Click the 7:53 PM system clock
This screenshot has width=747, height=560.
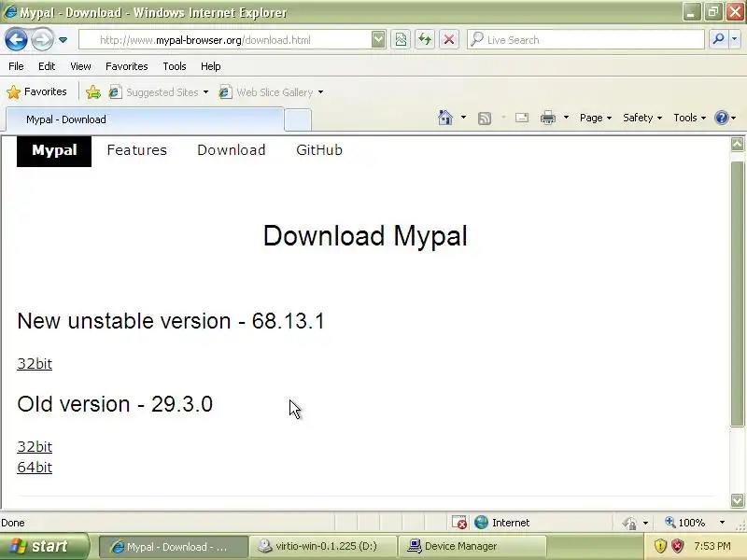pos(712,546)
